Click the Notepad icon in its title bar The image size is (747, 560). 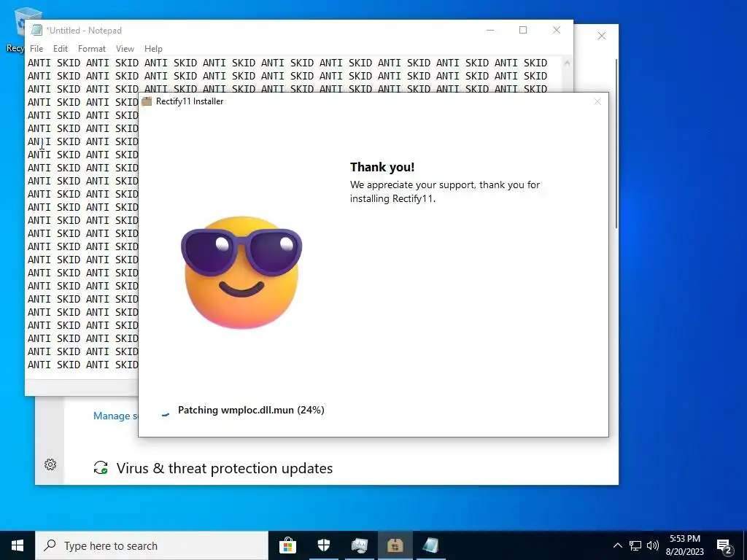click(x=36, y=30)
